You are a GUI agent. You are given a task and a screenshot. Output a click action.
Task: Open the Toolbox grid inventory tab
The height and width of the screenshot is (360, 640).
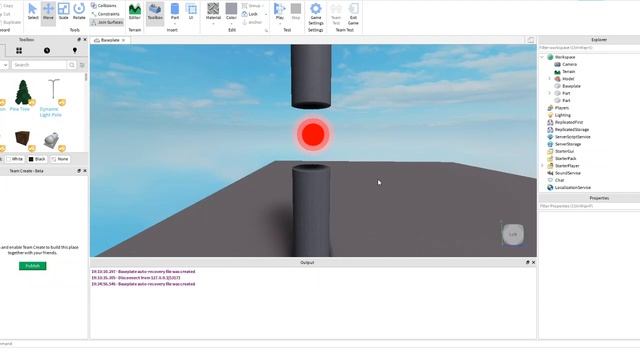(x=19, y=51)
